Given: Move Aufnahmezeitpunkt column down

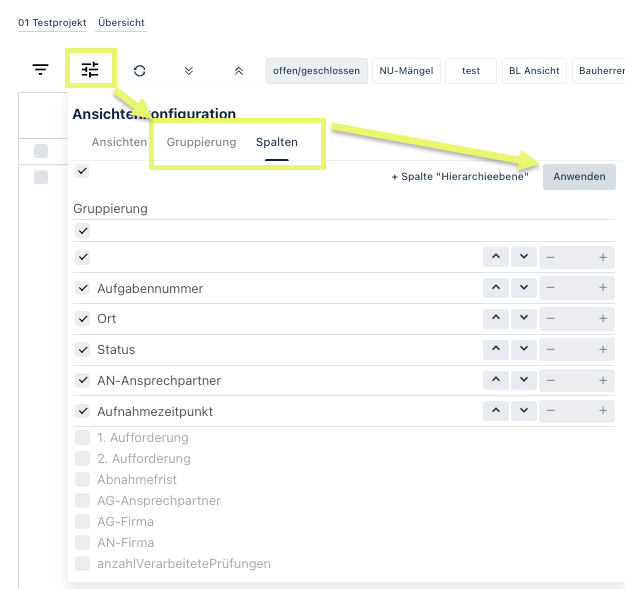Looking at the screenshot, I should click(x=523, y=412).
